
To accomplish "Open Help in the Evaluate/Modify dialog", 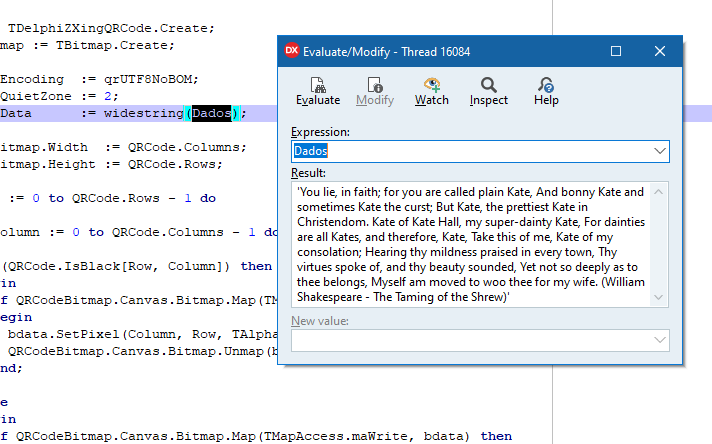I will (x=546, y=91).
